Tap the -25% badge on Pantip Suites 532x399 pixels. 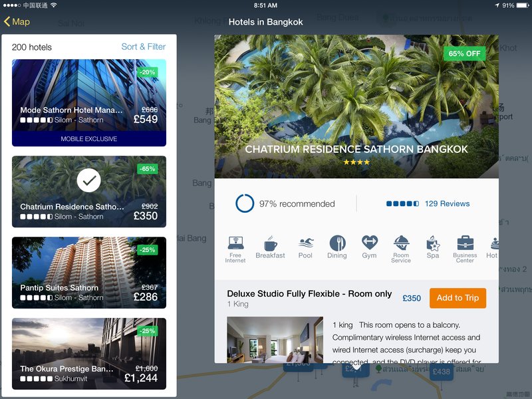pos(147,250)
